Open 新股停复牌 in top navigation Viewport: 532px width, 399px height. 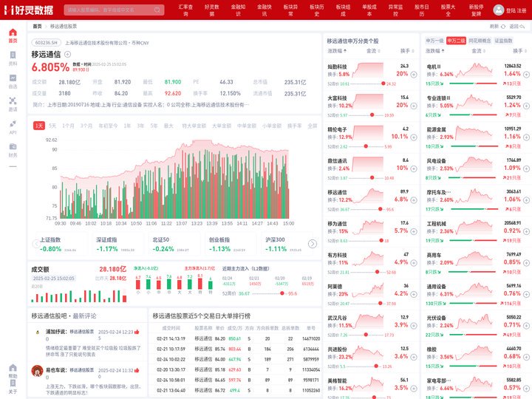(x=477, y=10)
